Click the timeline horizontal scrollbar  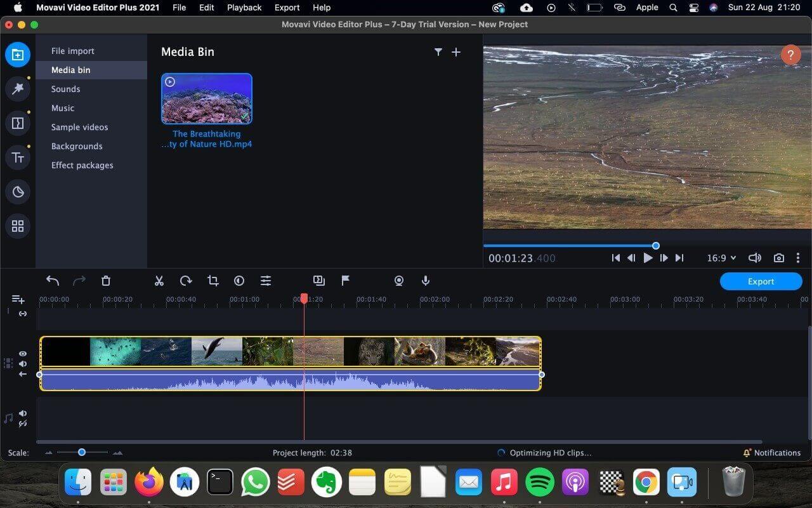pyautogui.click(x=400, y=442)
